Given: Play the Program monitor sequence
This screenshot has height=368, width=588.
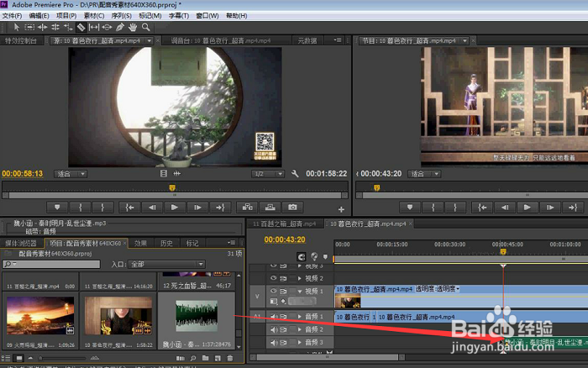Looking at the screenshot, I should click(527, 207).
